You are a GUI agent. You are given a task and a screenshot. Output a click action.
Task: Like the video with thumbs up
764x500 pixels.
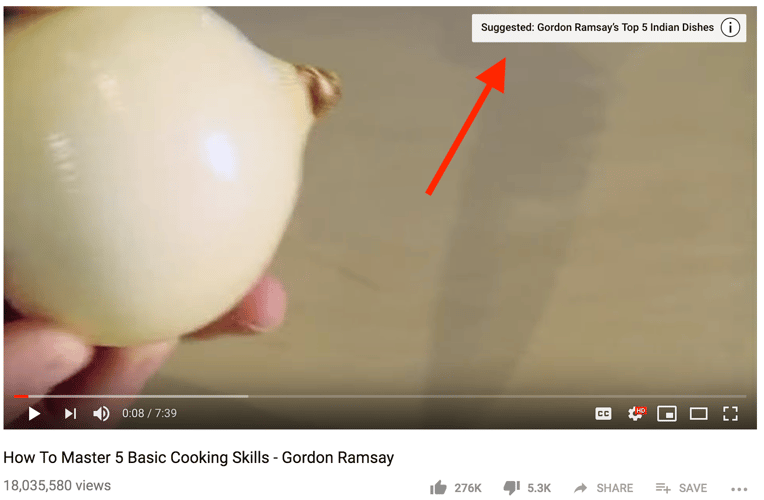[439, 489]
